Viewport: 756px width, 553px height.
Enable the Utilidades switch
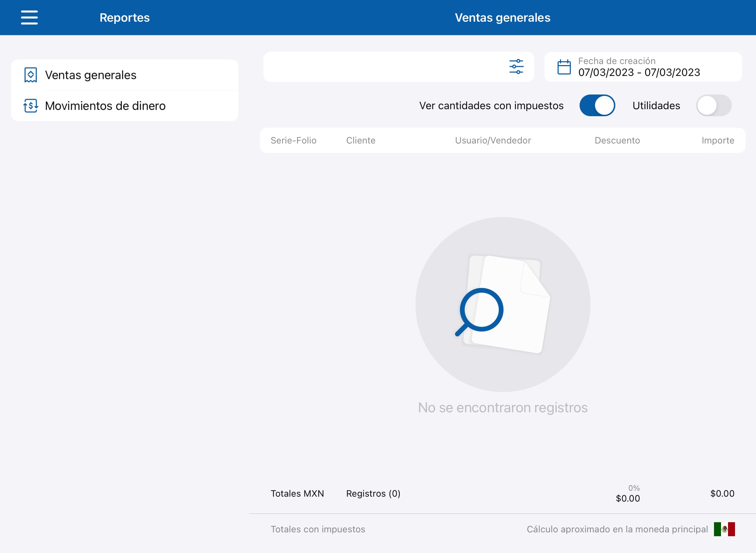714,105
